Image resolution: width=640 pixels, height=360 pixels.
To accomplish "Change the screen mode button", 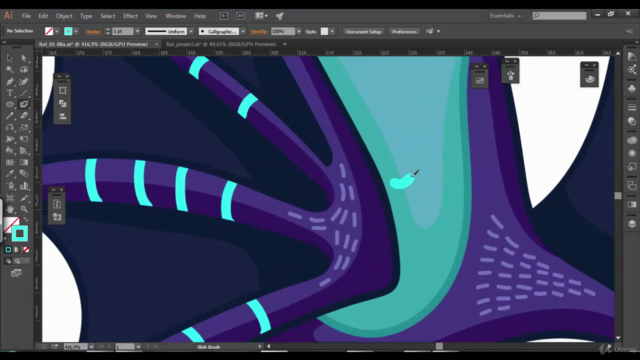I will coord(16,273).
